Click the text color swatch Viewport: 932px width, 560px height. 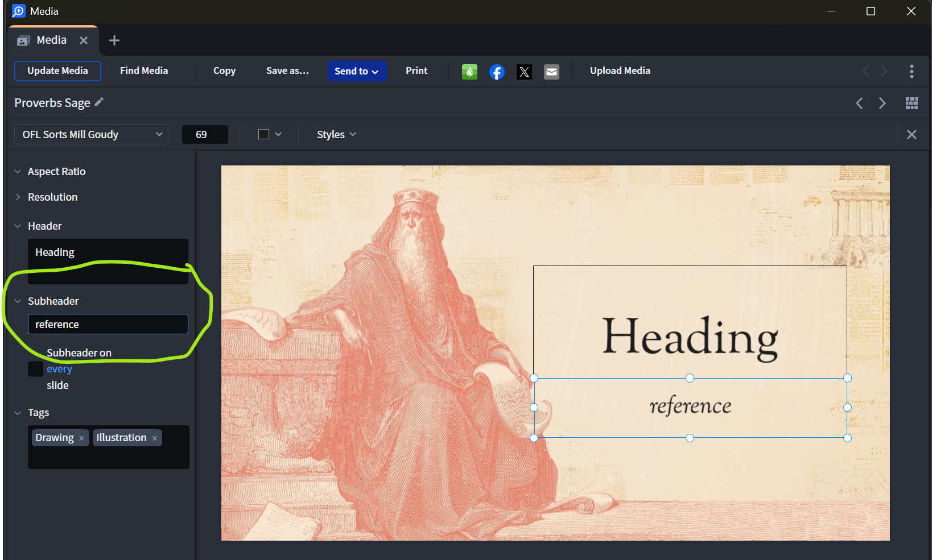point(263,134)
